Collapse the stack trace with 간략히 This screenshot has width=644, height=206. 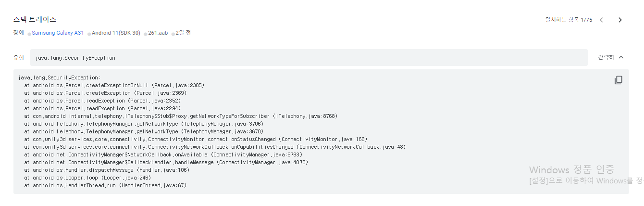pyautogui.click(x=610, y=57)
